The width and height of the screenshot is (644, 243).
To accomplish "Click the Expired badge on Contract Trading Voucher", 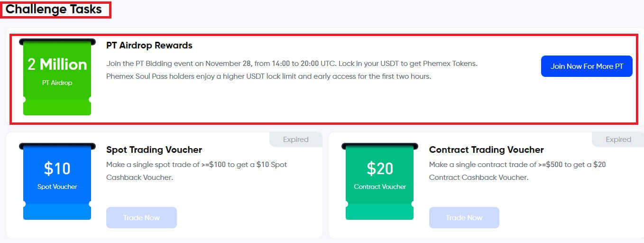I will point(618,140).
